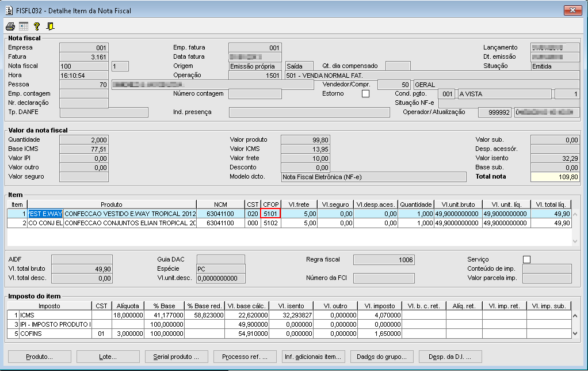Click the document icon in title bar
This screenshot has width=588, height=371.
pyautogui.click(x=9, y=10)
